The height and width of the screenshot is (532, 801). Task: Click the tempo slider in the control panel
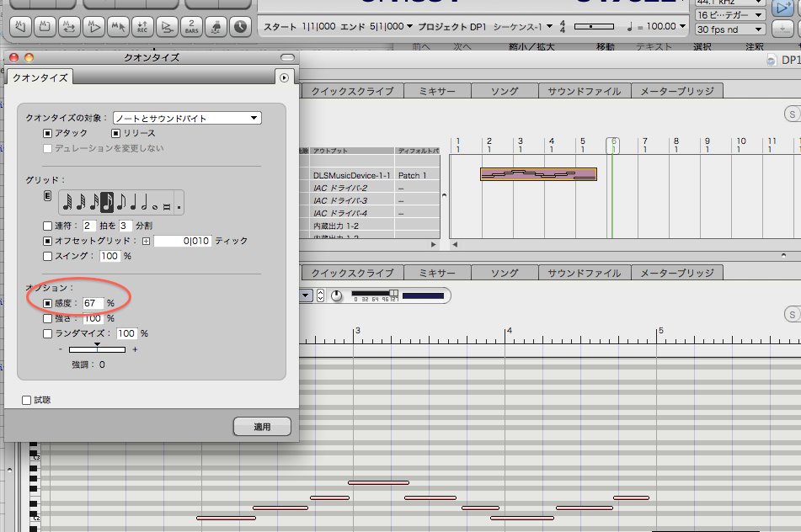pos(594,26)
